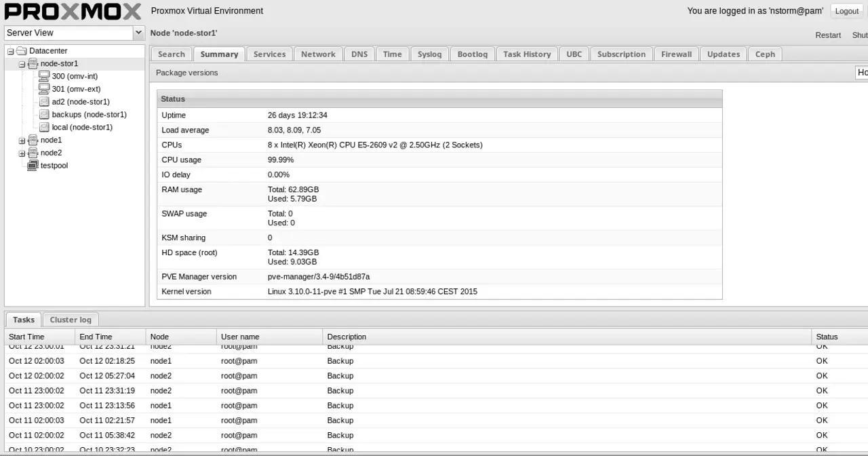This screenshot has width=868, height=456.
Task: Open the Time tab
Action: (x=392, y=54)
